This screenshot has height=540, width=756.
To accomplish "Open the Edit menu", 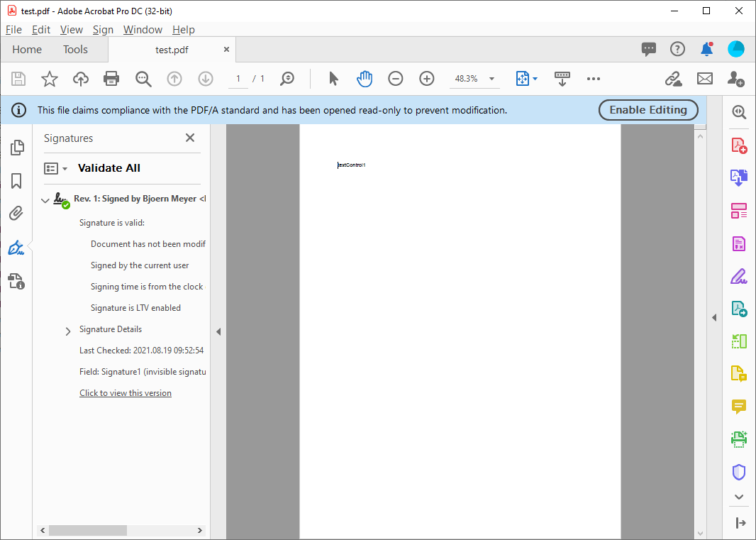I will point(41,30).
